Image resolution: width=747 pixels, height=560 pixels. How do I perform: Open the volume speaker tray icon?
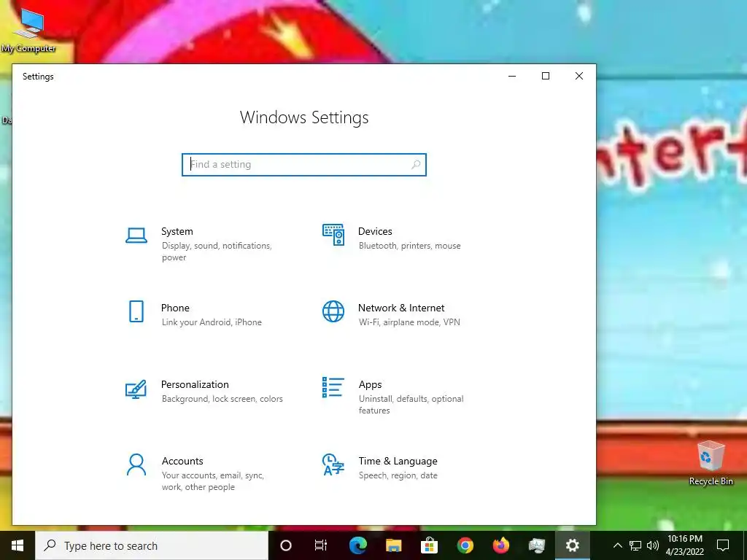[653, 545]
